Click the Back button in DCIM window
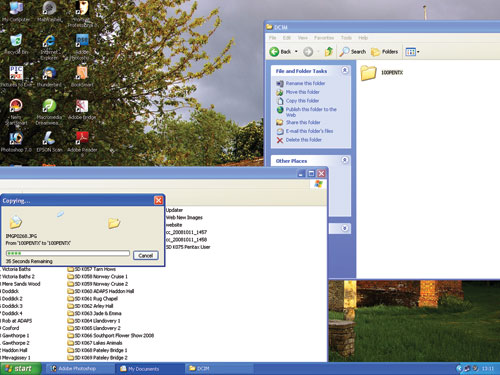The image size is (500, 375). coord(280,52)
